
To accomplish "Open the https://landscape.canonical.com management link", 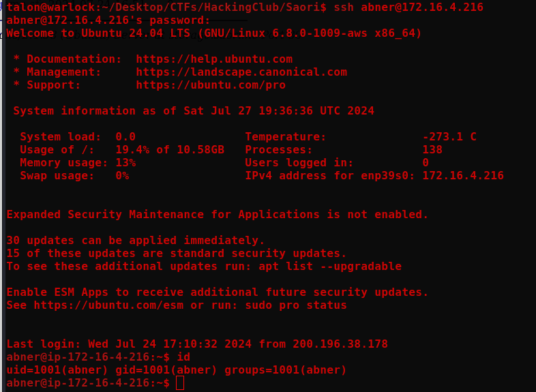I will point(241,72).
